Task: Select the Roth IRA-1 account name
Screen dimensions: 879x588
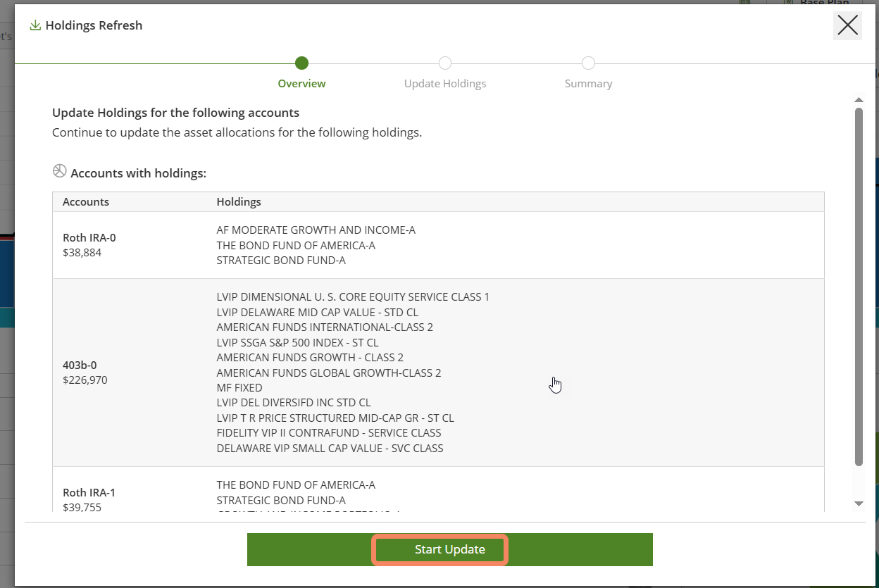Action: (x=89, y=492)
